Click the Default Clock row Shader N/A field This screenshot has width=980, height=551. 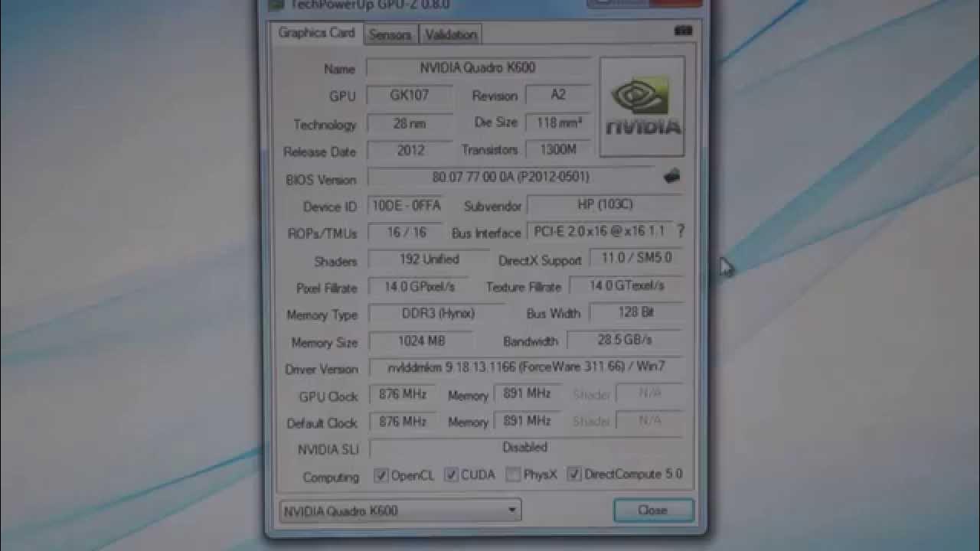point(649,420)
